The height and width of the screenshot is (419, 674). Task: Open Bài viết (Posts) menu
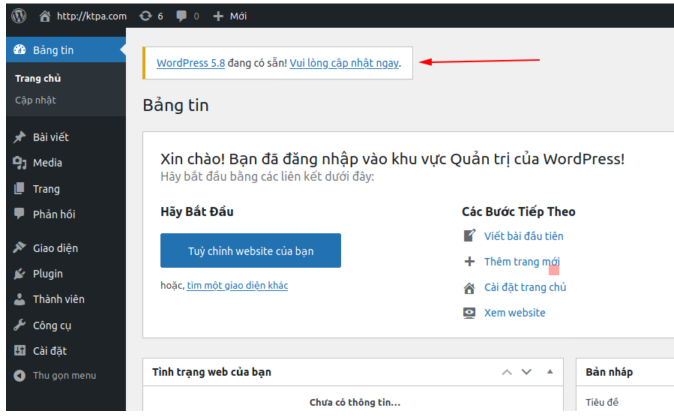(x=50, y=137)
